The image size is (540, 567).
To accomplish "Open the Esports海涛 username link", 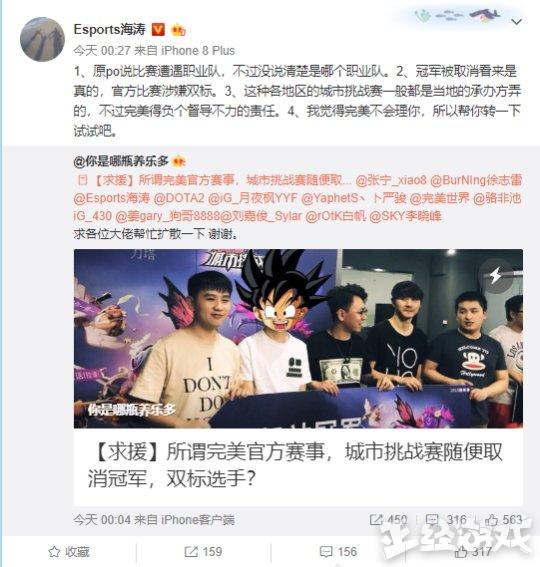I will pos(109,29).
